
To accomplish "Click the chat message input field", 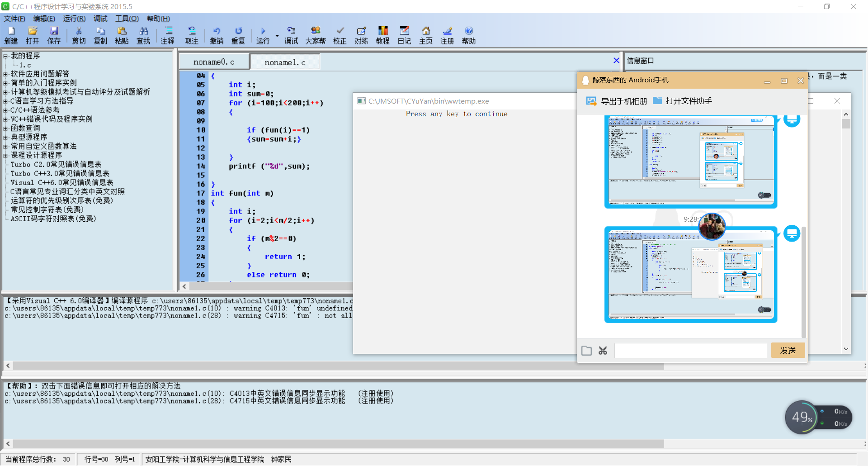I will point(690,351).
